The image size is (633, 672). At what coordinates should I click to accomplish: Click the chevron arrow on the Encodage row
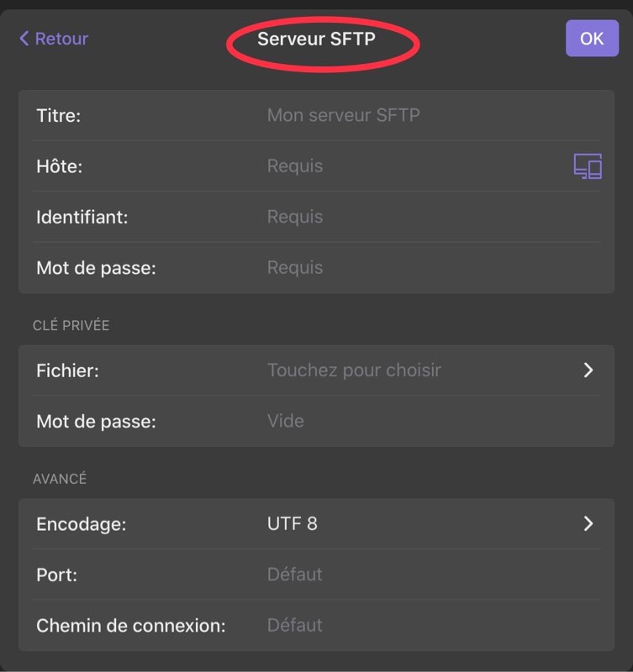(588, 524)
